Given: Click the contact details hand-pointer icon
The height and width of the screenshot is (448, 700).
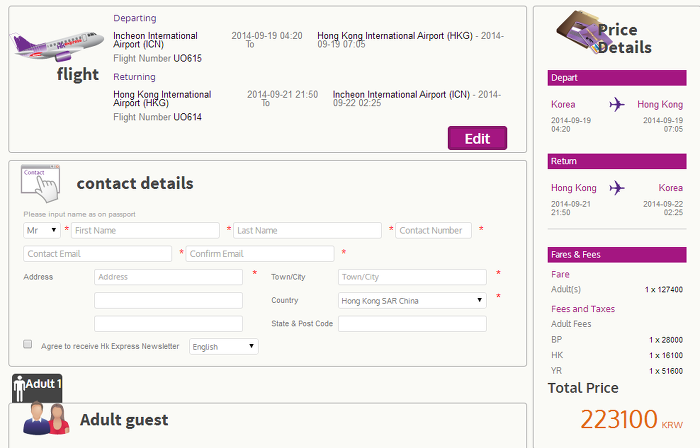Looking at the screenshot, I should (40, 184).
